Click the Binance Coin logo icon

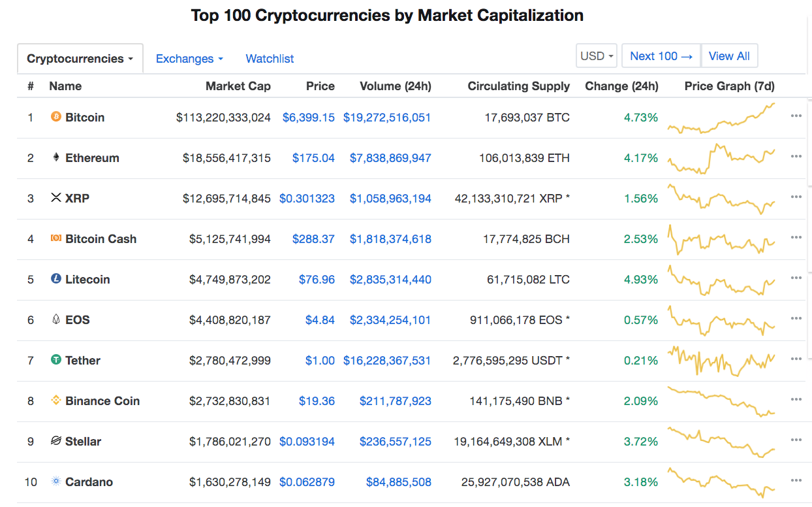point(56,401)
